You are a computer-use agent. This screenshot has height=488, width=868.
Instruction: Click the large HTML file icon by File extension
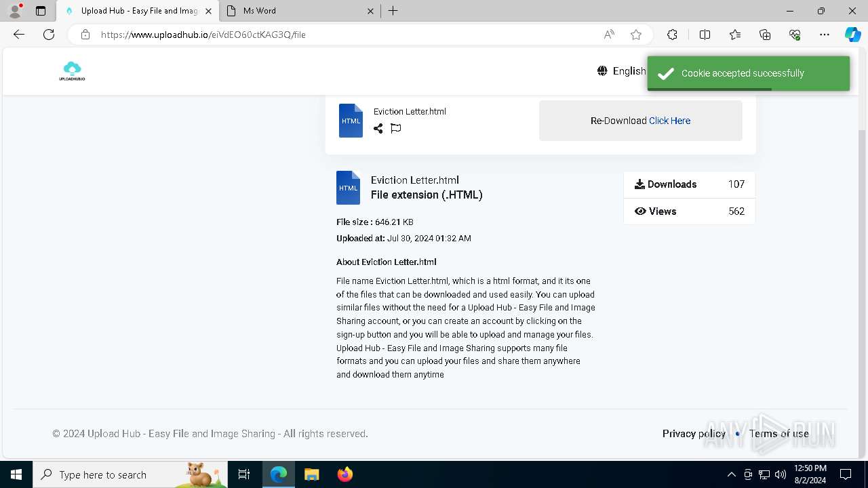(x=348, y=188)
